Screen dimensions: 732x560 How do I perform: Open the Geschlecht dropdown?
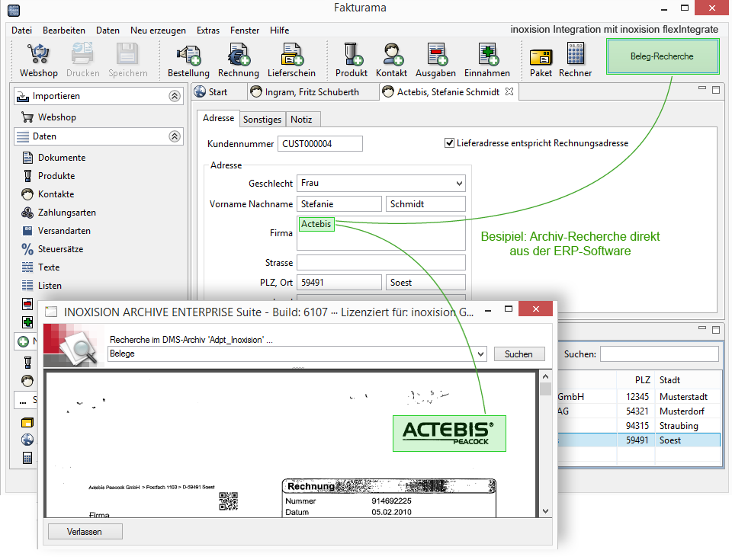pyautogui.click(x=381, y=184)
